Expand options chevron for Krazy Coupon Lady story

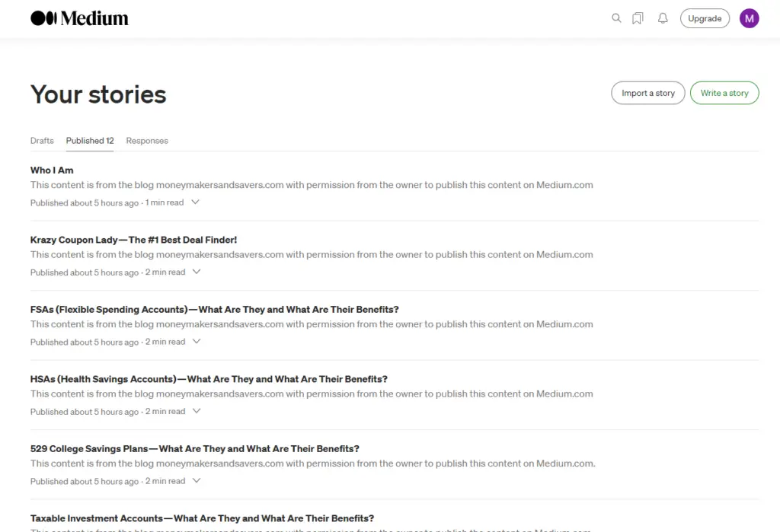click(x=197, y=272)
